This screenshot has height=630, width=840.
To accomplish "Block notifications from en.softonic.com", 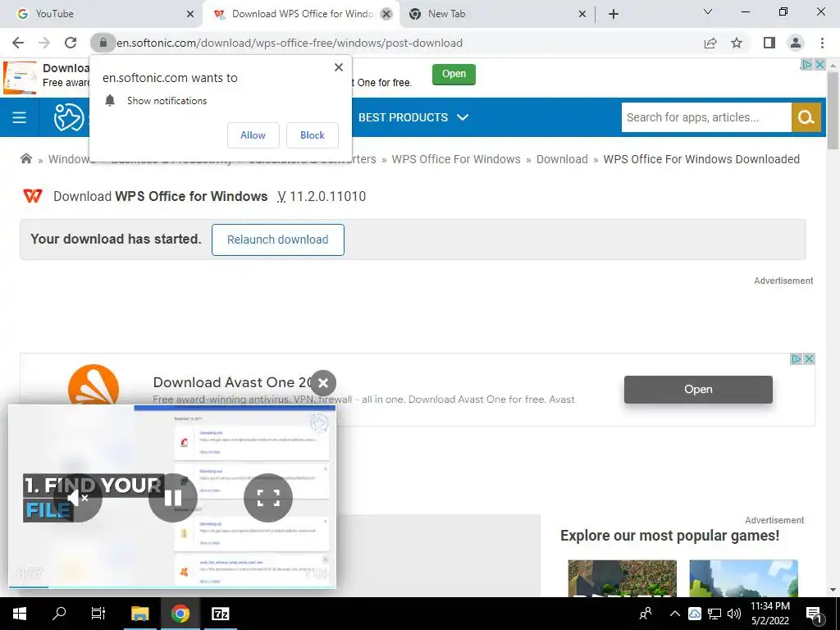I will point(313,135).
